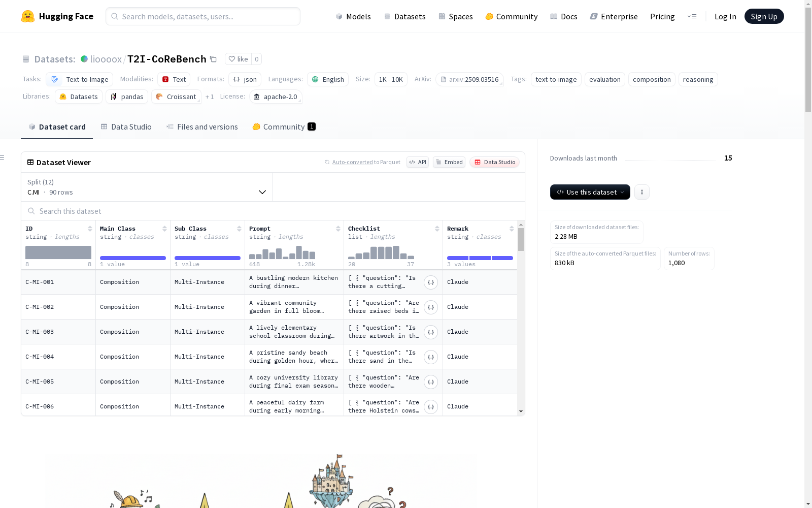Expand the Use this dataset dropdown
The height and width of the screenshot is (508, 812).
click(x=590, y=192)
